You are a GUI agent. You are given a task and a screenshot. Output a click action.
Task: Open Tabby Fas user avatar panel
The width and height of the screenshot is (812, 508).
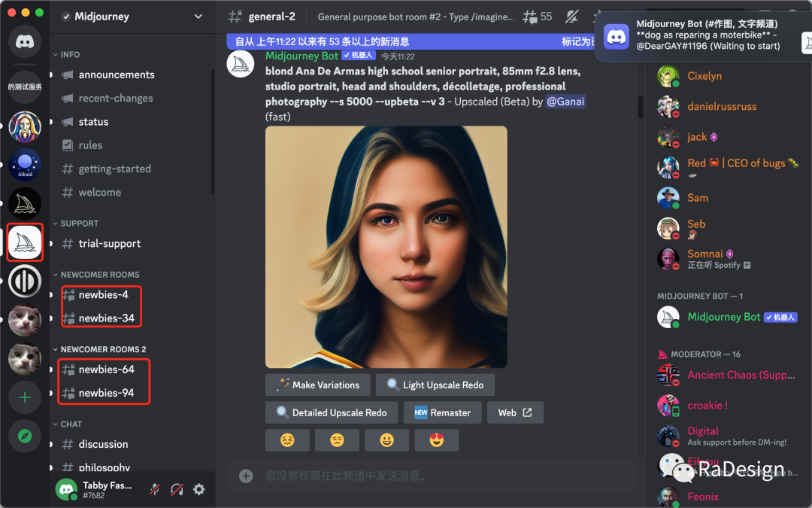66,489
